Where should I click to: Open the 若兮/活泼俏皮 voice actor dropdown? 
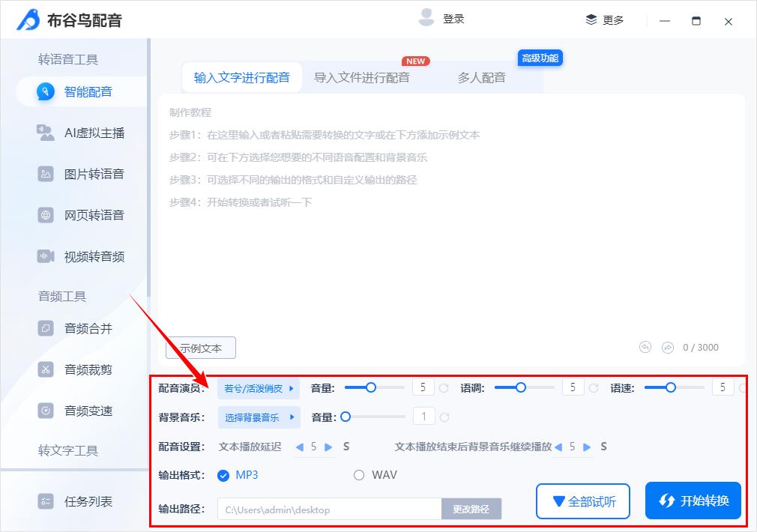pos(259,387)
